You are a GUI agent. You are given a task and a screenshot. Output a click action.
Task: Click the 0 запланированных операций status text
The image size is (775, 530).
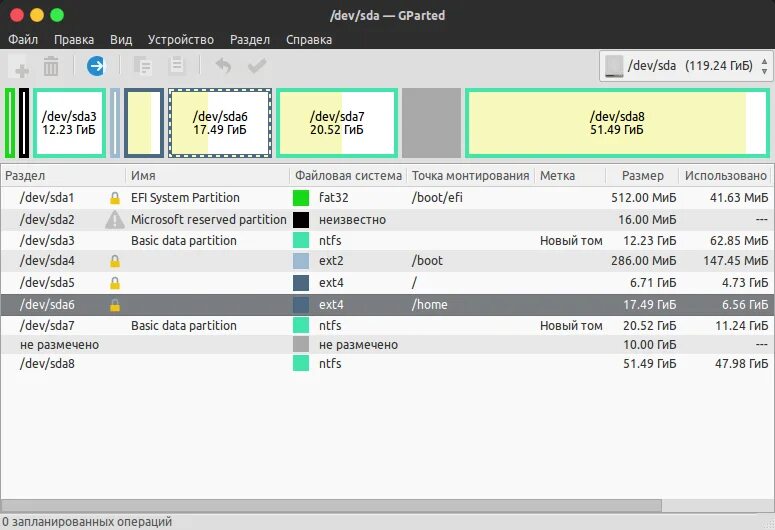[87, 522]
